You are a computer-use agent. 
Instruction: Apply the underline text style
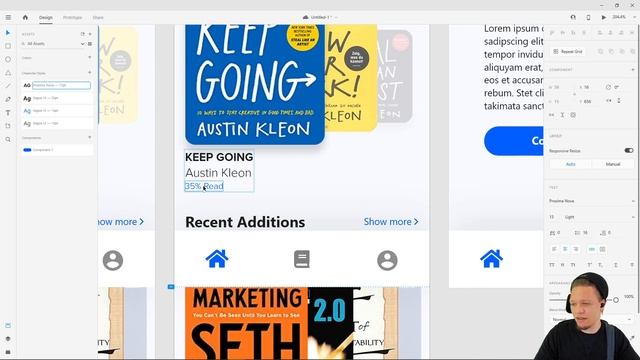point(616,265)
